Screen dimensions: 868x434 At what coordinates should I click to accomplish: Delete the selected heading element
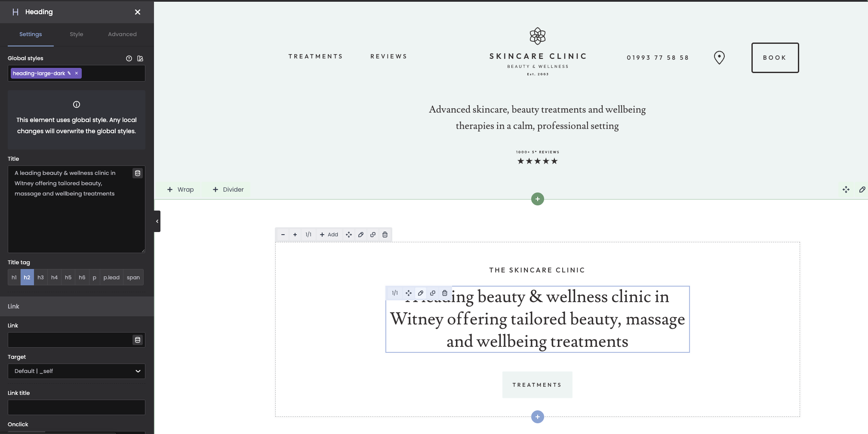point(445,293)
